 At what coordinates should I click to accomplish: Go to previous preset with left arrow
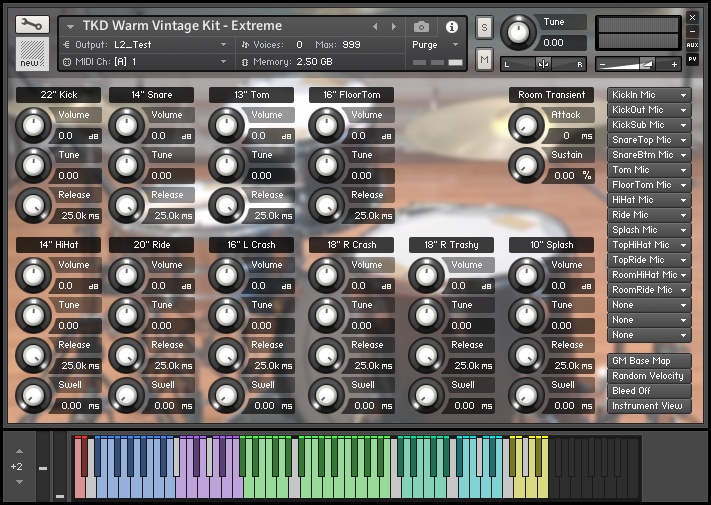coord(375,27)
